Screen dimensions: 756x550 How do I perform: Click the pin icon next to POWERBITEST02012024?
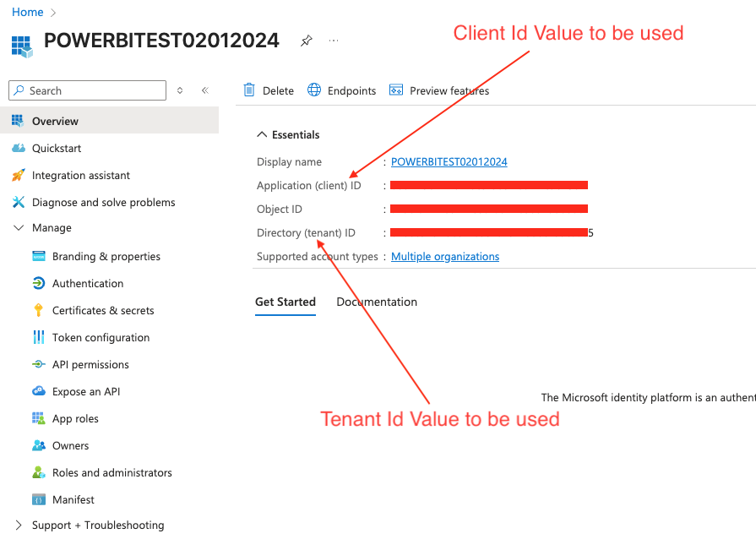[306, 41]
